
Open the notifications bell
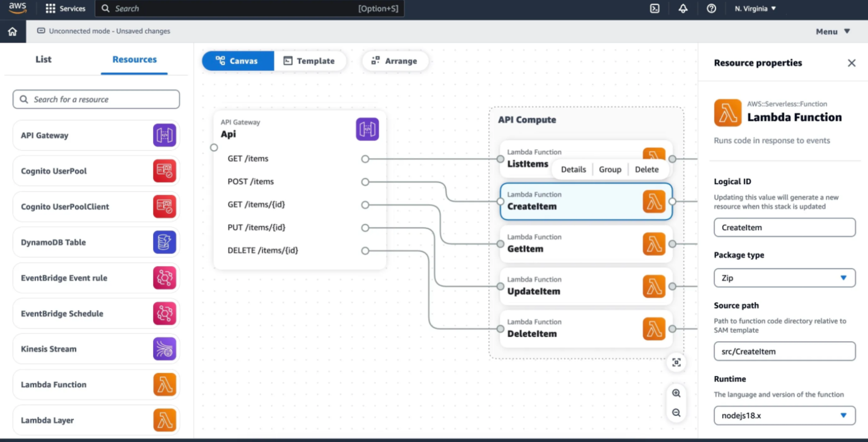point(683,9)
